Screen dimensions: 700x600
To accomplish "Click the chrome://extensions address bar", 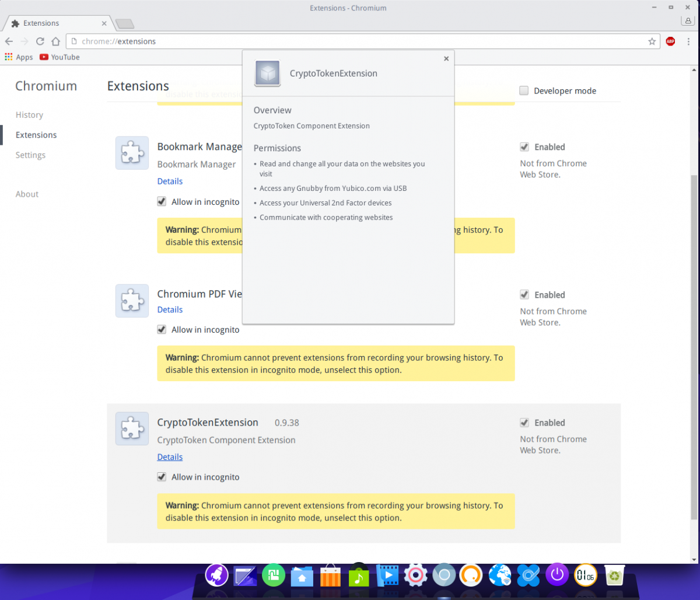I will tap(362, 41).
